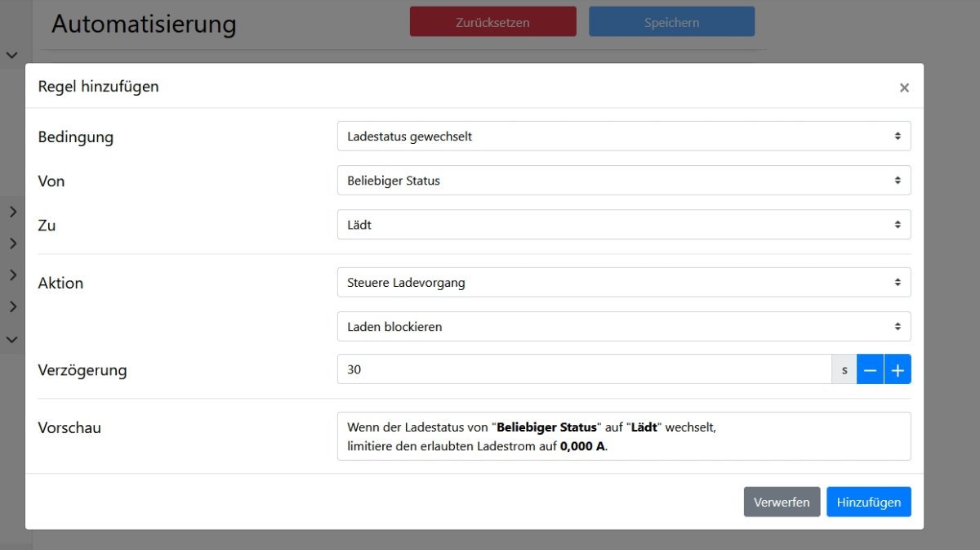980x550 pixels.
Task: Close the Regel hinzufügen dialog via X
Action: click(904, 87)
